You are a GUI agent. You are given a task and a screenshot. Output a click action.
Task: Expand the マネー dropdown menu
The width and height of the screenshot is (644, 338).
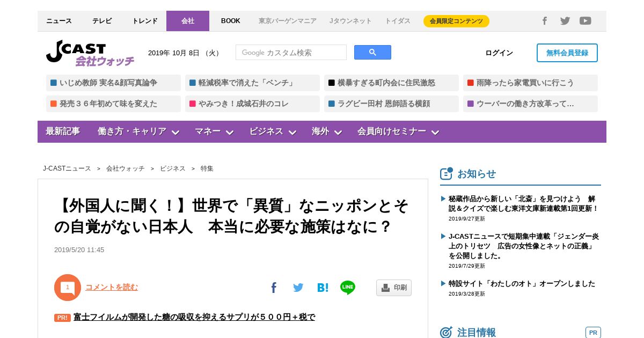coord(214,131)
